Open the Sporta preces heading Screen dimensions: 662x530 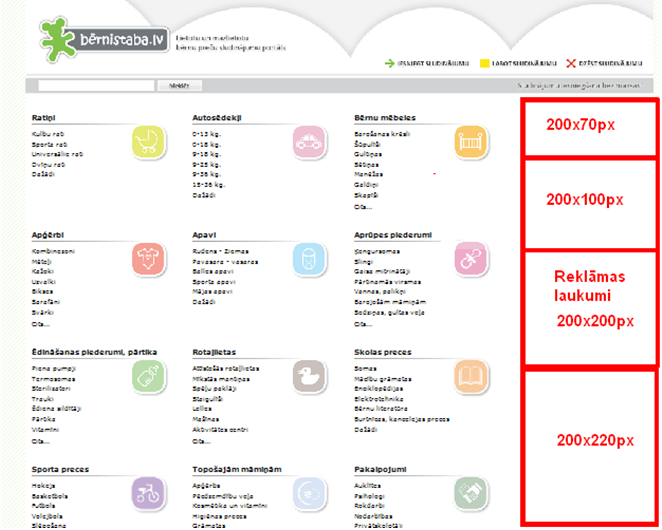[60, 470]
